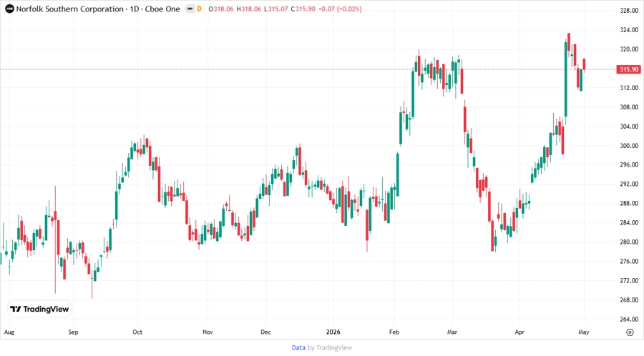Screen dimensions: 644x356
Task: Click the 324.00 price axis label
Action: [629, 30]
